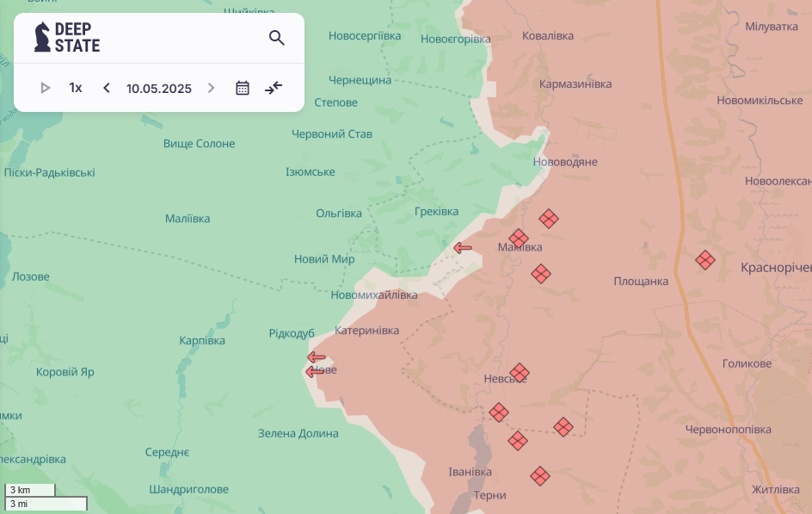Screen dimensions: 812x514
Task: Click the Площанка village label
Action: pyautogui.click(x=641, y=282)
